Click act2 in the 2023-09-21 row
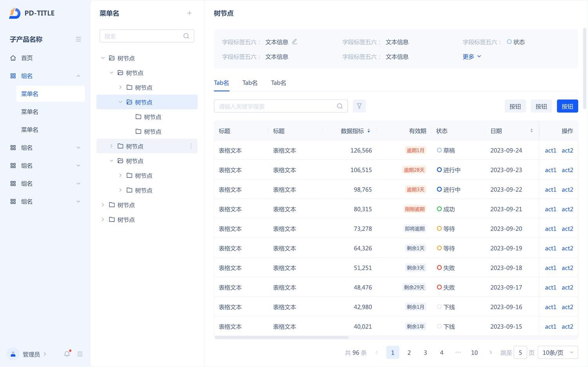 [567, 209]
